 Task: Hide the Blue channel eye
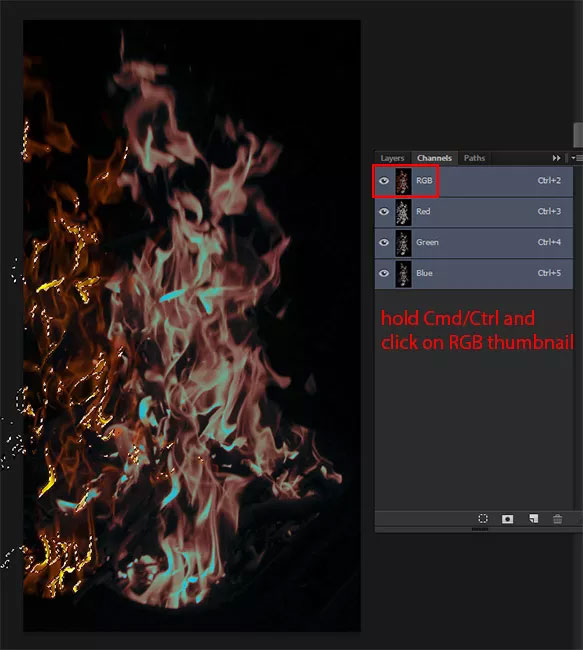(x=384, y=273)
